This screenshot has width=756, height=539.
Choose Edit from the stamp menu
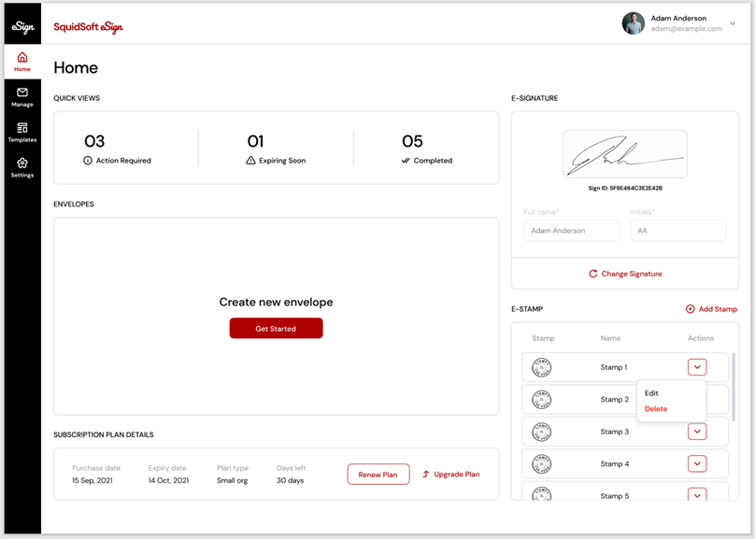coord(651,393)
